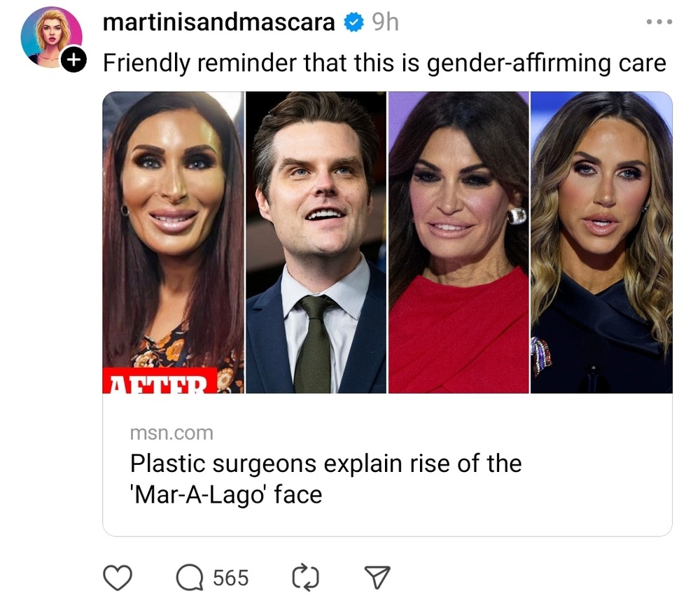Click the 9h post timestamp
Screen dimensions: 700x612
click(x=385, y=22)
